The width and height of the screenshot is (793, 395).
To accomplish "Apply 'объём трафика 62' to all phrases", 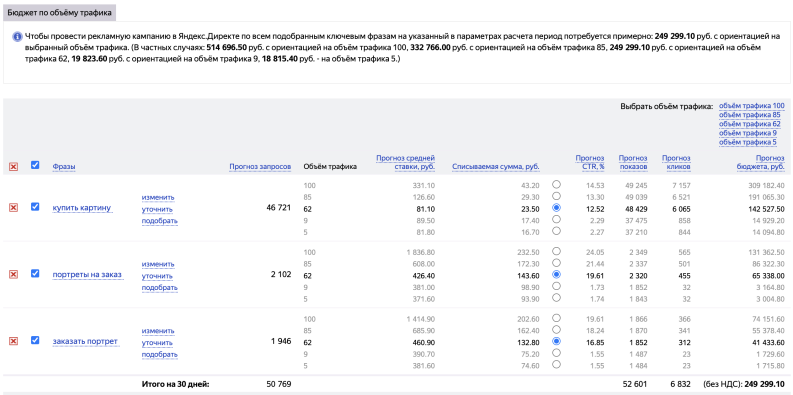I will (750, 124).
